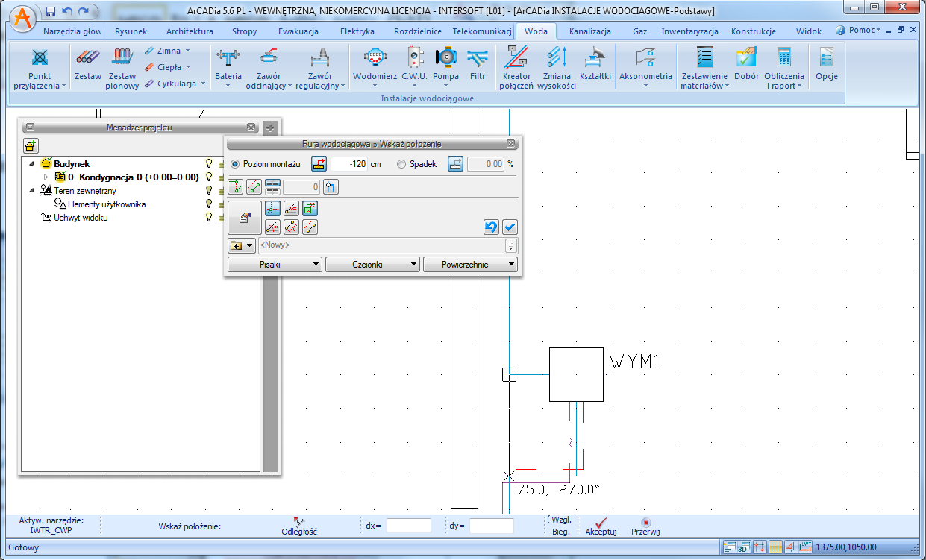The width and height of the screenshot is (926, 560).
Task: Open the Gaz ribbon tab
Action: 639,31
